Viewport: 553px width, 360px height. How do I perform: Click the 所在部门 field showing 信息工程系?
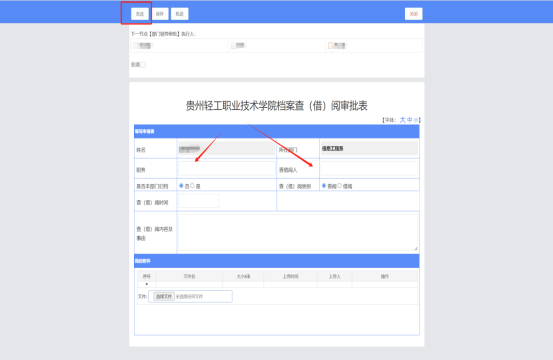369,148
